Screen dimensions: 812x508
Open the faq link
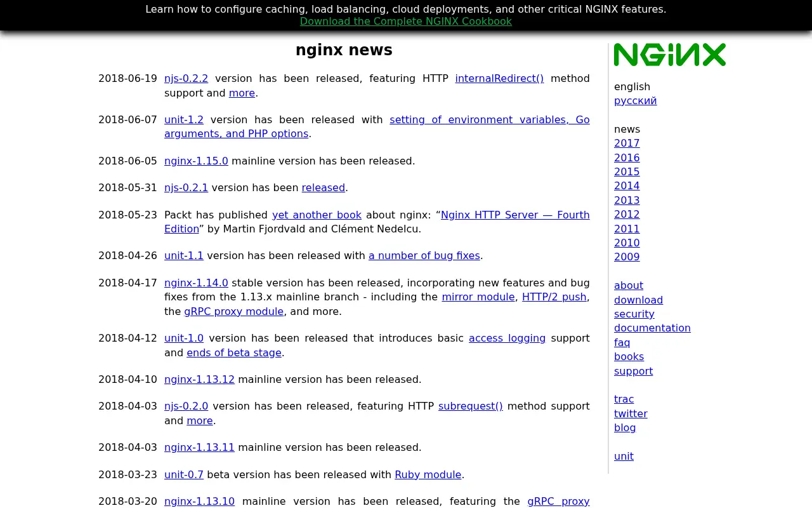tap(622, 342)
